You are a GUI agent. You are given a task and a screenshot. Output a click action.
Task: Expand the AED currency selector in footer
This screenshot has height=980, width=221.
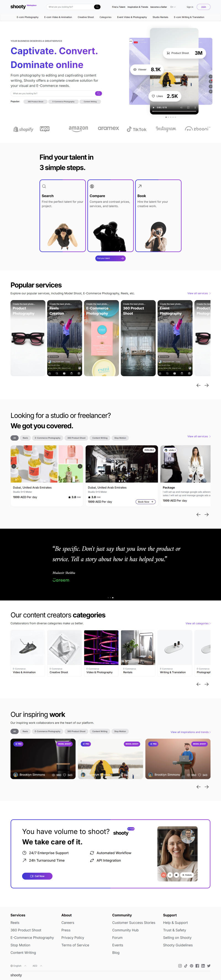pyautogui.click(x=37, y=966)
